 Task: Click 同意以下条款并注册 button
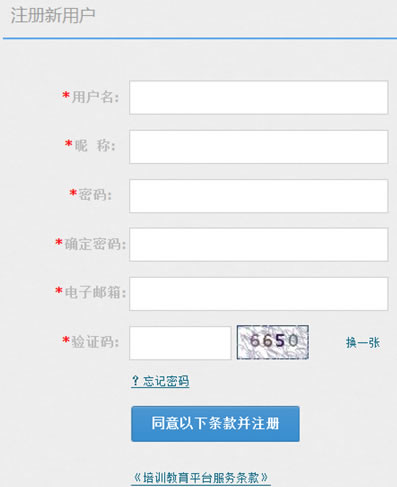click(x=215, y=424)
